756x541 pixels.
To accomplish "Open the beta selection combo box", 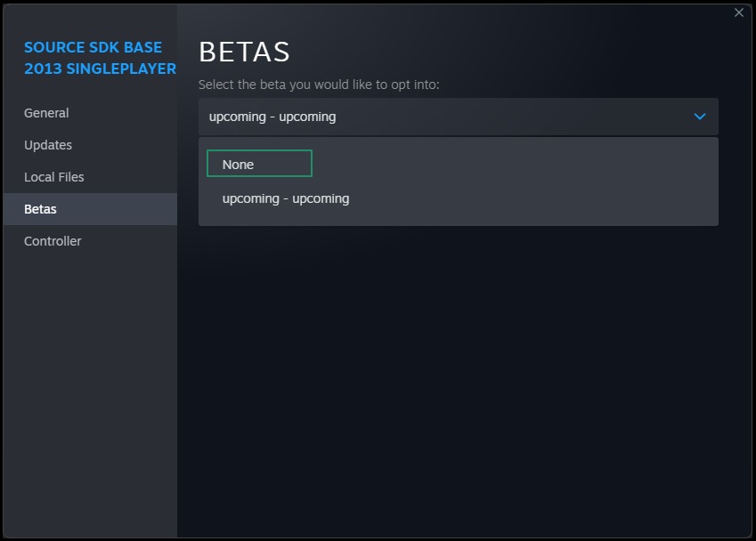I will [458, 117].
